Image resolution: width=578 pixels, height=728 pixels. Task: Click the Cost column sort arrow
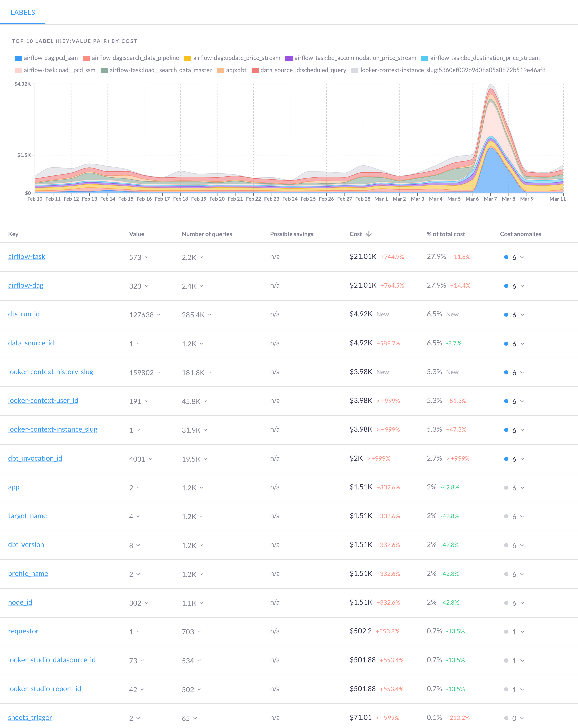pos(369,234)
